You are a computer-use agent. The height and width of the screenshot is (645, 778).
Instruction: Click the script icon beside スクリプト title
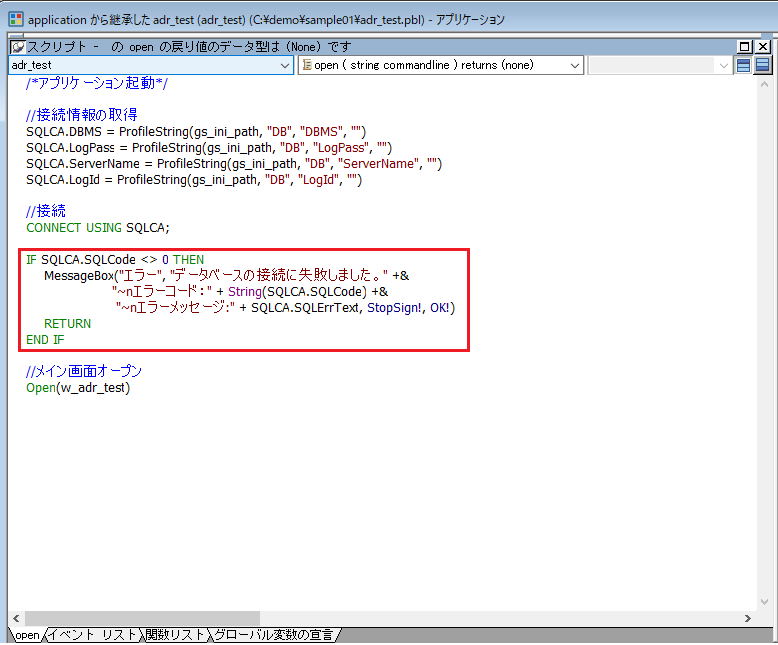coord(18,47)
